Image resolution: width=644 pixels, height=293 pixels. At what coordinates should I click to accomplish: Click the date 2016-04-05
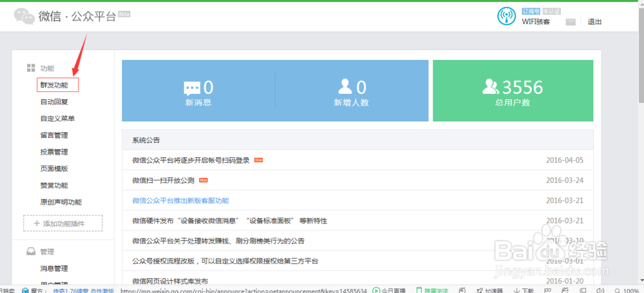565,160
